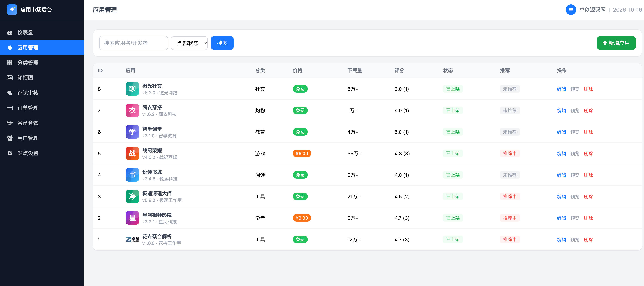644x286 pixels.
Task: Click the 轮播图 image icon
Action: click(x=10, y=78)
